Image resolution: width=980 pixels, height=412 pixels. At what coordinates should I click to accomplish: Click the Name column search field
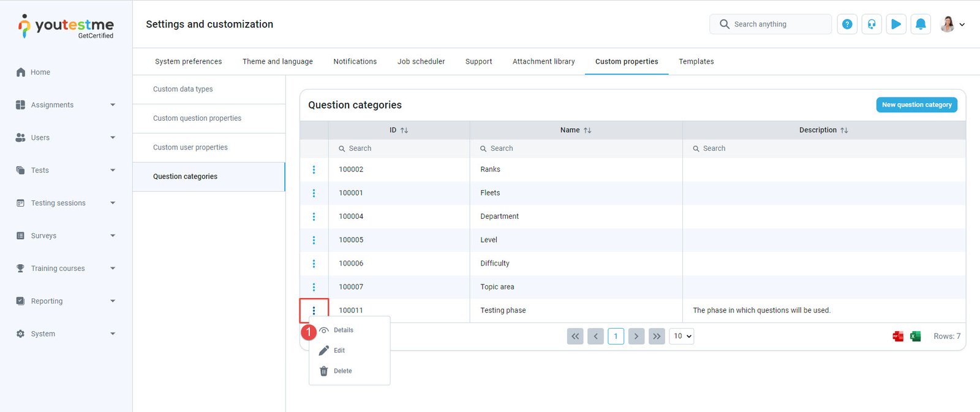(576, 148)
